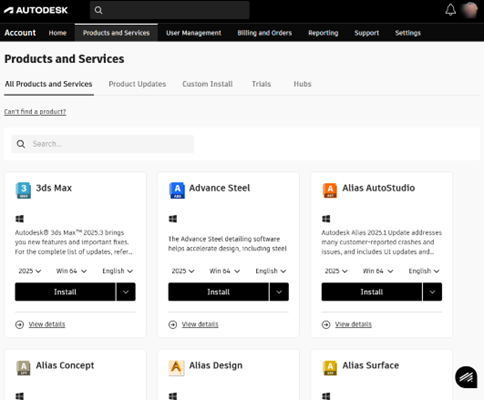The width and height of the screenshot is (484, 400).
Task: Go to the Home menu item
Action: pyautogui.click(x=58, y=33)
